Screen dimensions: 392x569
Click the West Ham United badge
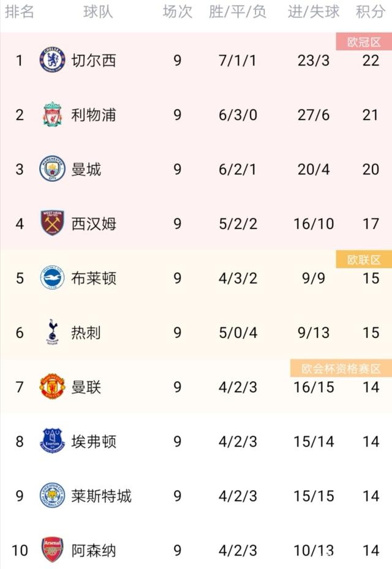(52, 224)
